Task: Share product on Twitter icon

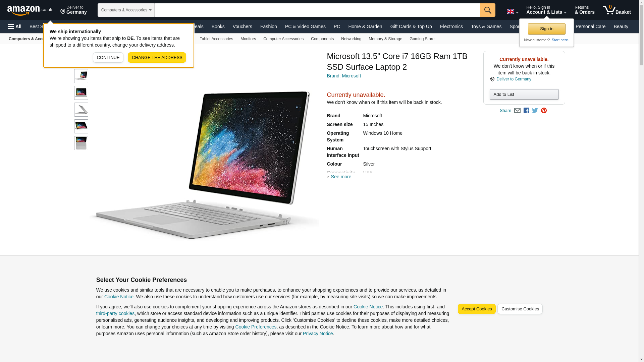Action: pyautogui.click(x=535, y=111)
